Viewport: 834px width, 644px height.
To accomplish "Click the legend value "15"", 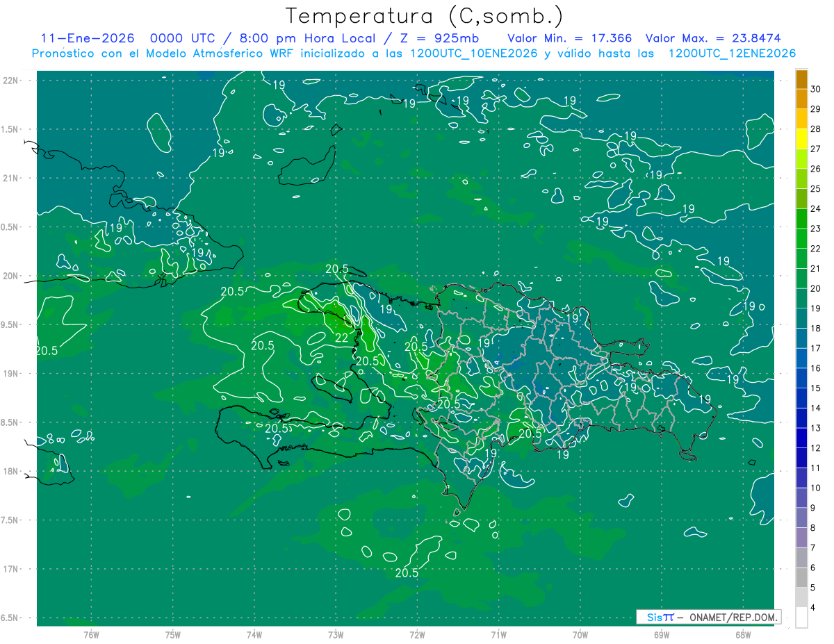I will (816, 388).
